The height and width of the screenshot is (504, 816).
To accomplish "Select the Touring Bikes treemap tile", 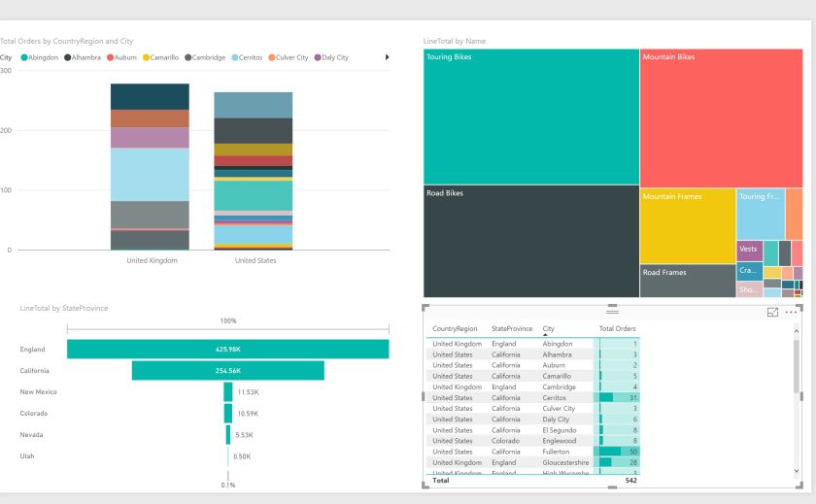I will [x=531, y=117].
